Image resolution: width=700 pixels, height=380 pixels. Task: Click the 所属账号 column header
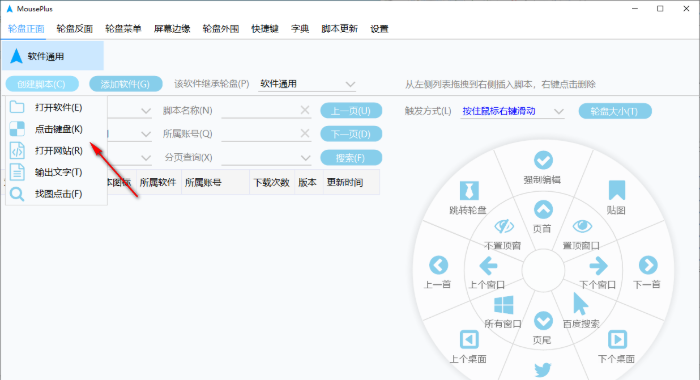tap(215, 182)
